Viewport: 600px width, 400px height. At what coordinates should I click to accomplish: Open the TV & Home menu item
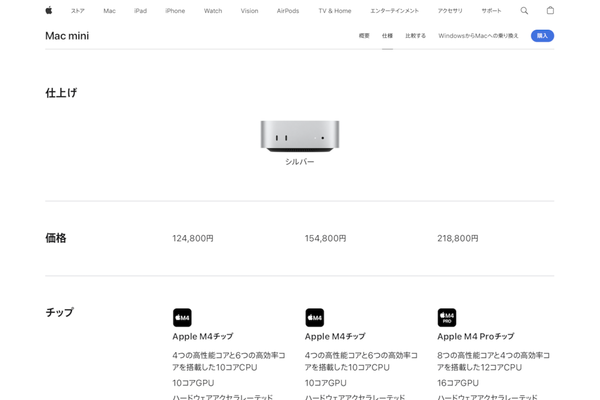point(335,11)
